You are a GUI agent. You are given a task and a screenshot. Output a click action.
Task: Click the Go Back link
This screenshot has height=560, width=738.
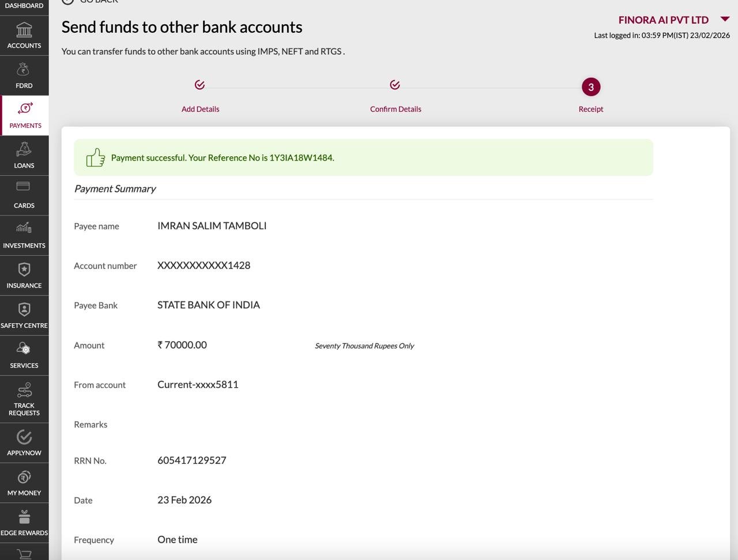click(92, 2)
